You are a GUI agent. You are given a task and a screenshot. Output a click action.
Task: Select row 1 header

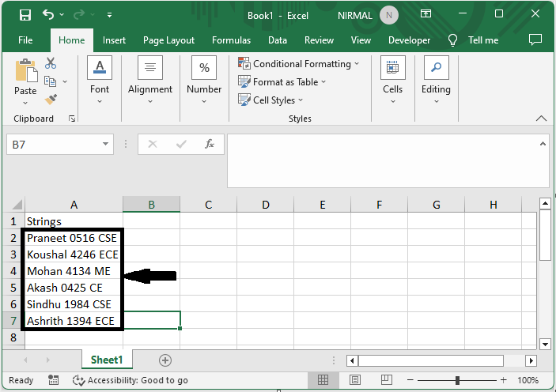[x=13, y=221]
